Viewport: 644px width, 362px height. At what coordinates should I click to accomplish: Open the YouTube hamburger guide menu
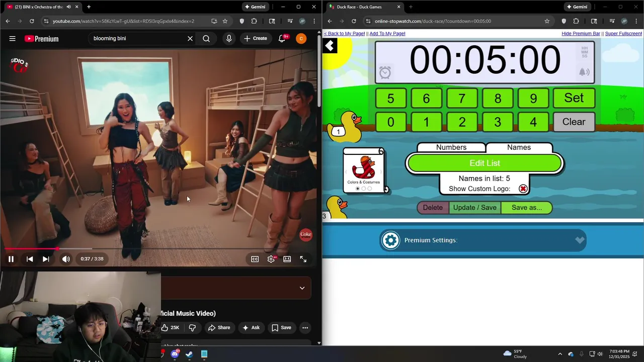click(x=12, y=39)
